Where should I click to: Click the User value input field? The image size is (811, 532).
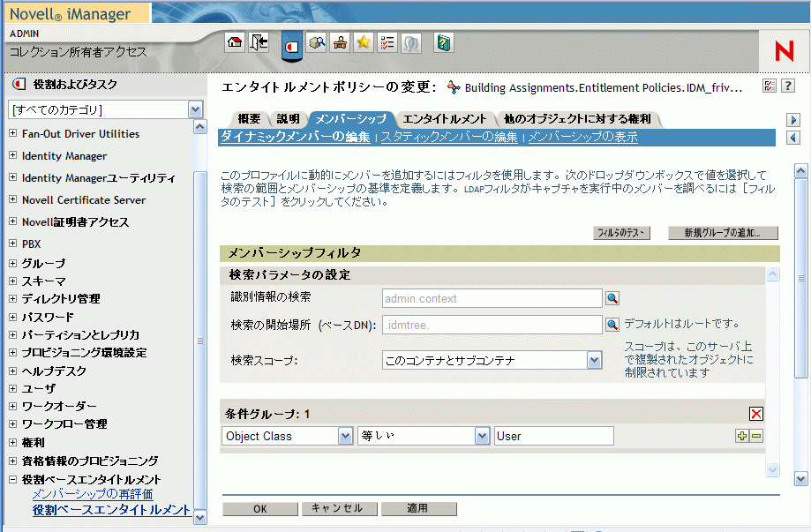pos(554,436)
